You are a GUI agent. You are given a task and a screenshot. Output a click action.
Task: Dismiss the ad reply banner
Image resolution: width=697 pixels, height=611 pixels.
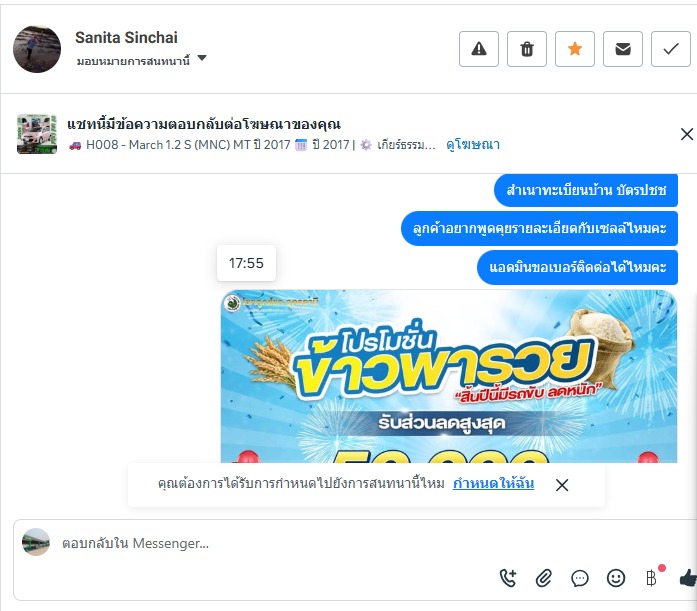tap(687, 134)
